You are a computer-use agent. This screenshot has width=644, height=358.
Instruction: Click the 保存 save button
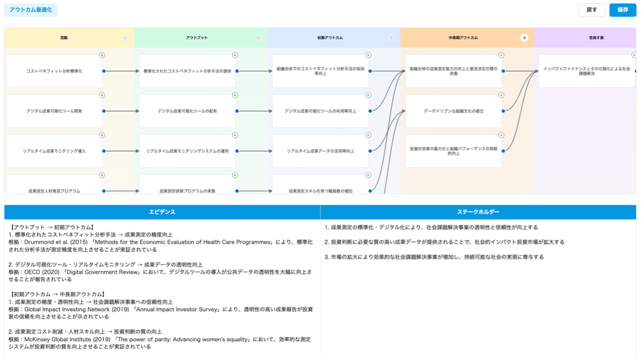pyautogui.click(x=623, y=10)
